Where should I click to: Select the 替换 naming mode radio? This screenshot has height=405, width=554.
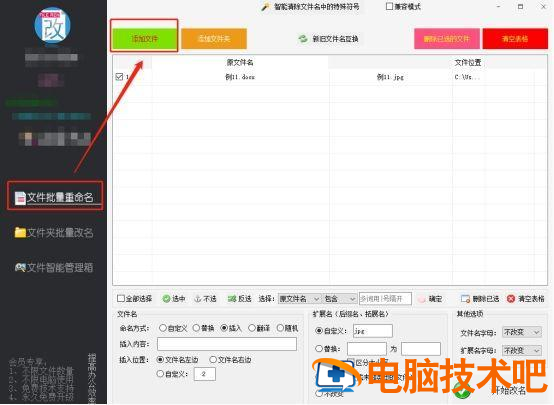point(196,328)
